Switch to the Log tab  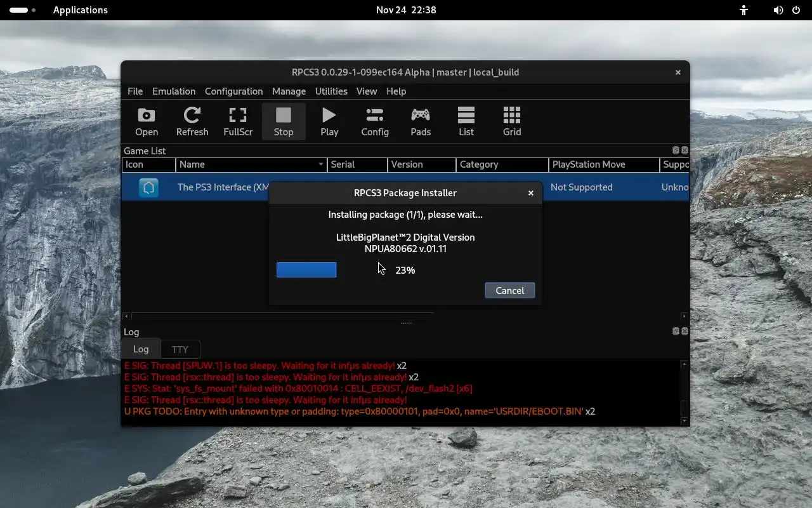click(x=141, y=349)
